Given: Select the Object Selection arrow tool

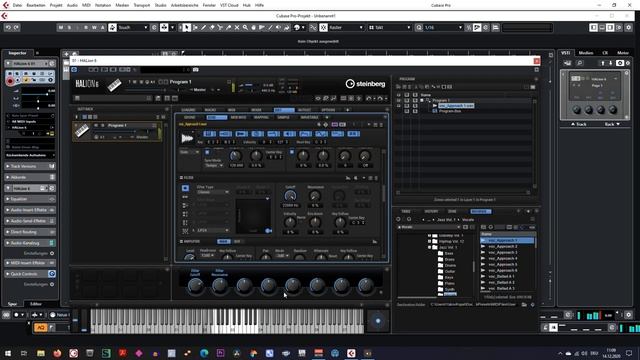Looking at the screenshot, I should [187, 27].
